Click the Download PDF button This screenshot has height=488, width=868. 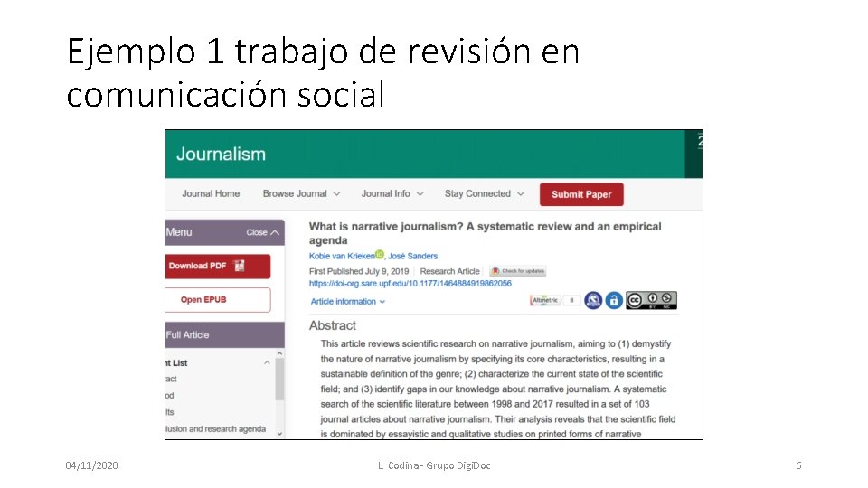tap(218, 266)
